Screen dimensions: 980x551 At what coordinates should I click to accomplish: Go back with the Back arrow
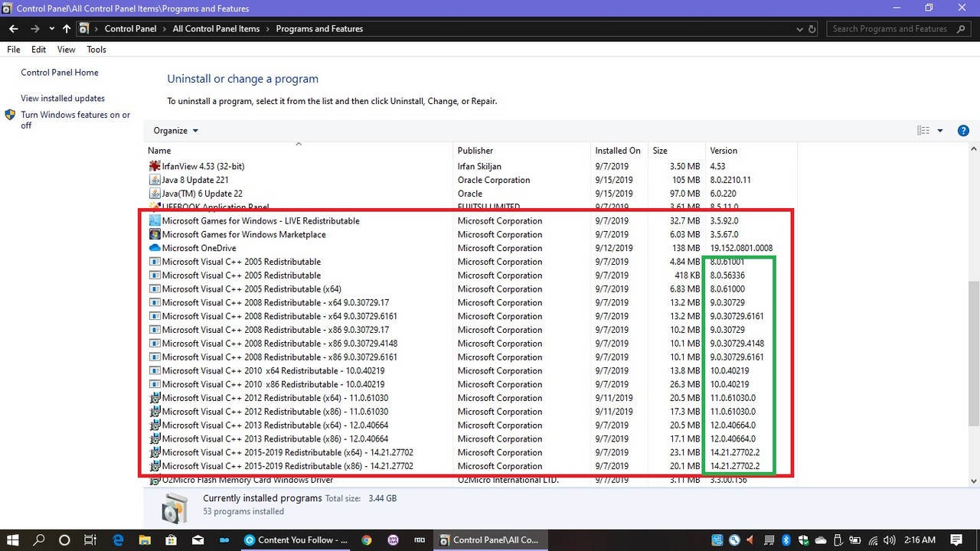tap(14, 29)
